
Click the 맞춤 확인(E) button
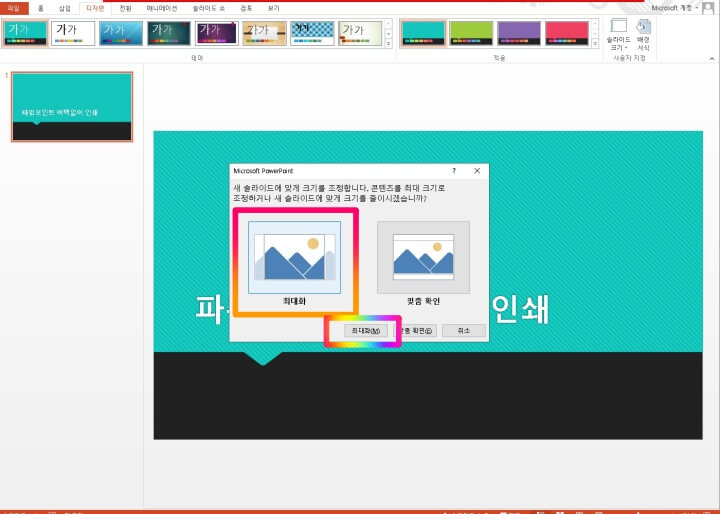415,331
